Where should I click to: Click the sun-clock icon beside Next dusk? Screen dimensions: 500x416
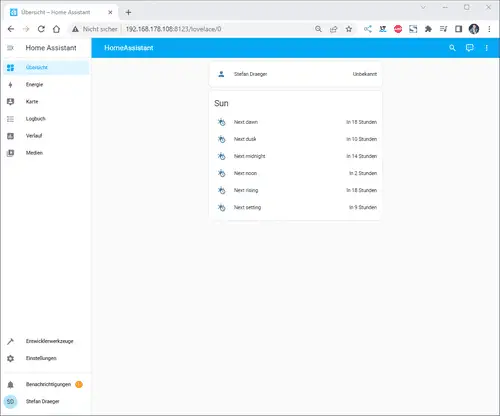click(222, 139)
